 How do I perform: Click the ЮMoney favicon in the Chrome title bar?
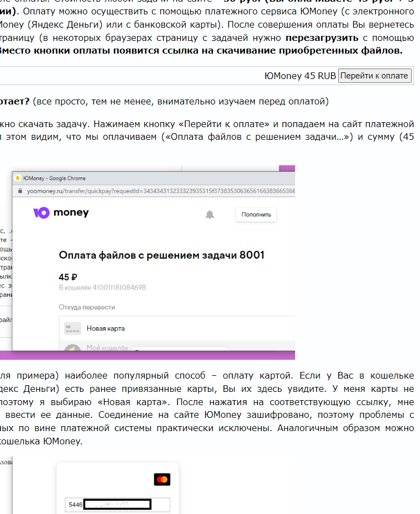[18, 178]
